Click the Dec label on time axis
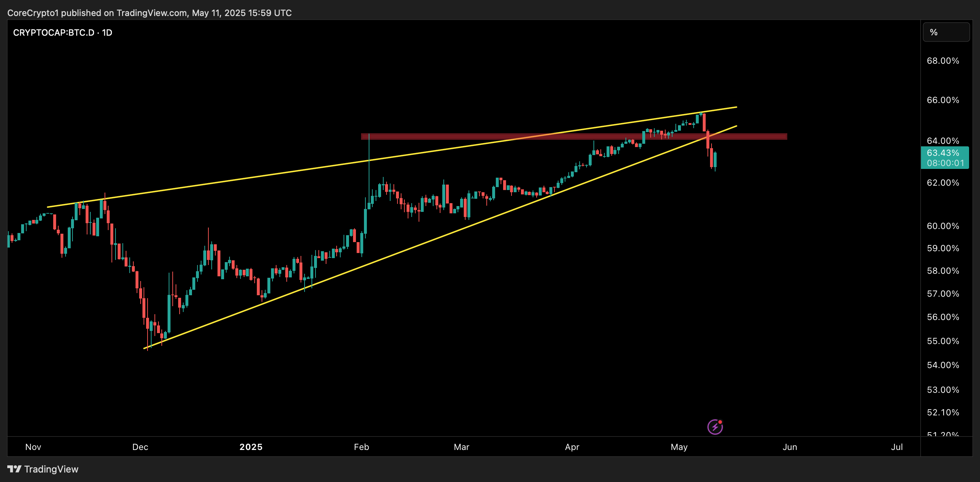980x482 pixels. [140, 447]
